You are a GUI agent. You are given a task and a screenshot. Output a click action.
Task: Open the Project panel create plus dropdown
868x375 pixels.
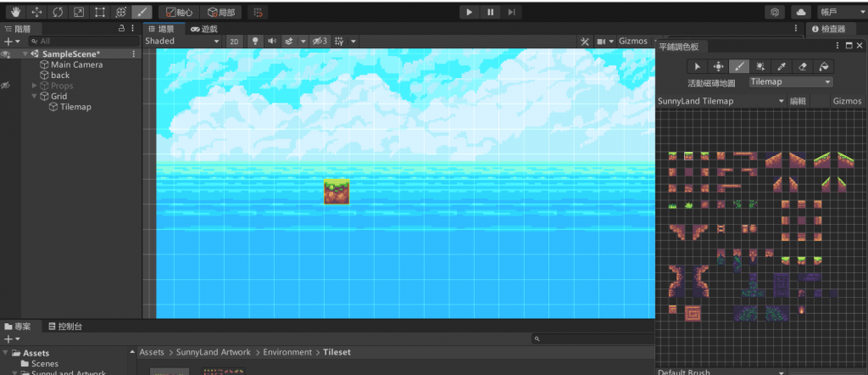coord(12,339)
